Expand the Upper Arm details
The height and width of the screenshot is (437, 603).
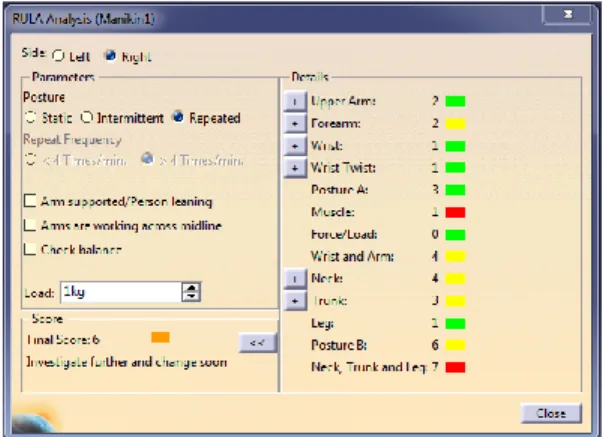(295, 102)
